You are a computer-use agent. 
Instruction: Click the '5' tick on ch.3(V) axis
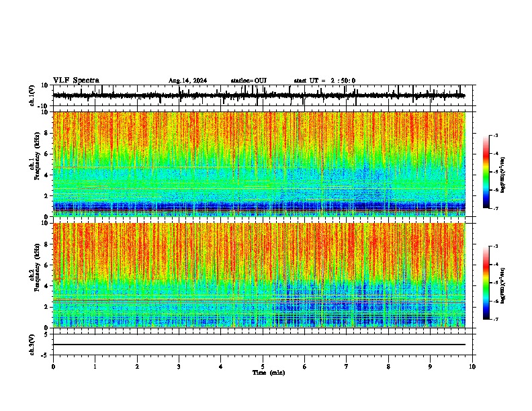[47, 334]
